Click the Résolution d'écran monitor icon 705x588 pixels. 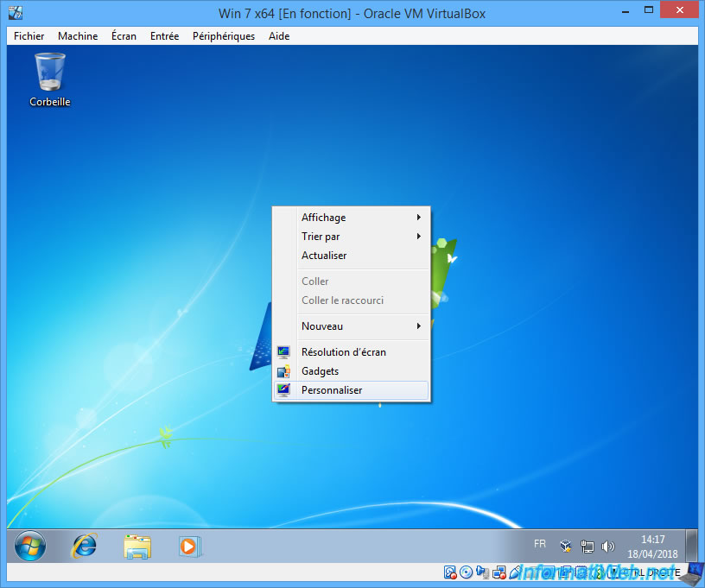coord(283,352)
